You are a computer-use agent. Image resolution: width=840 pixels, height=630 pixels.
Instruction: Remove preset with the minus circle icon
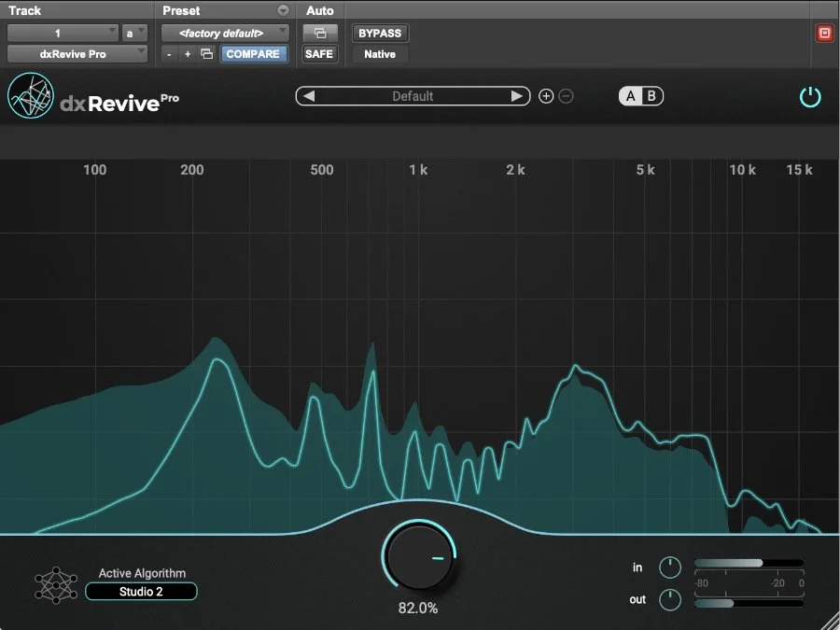click(566, 96)
